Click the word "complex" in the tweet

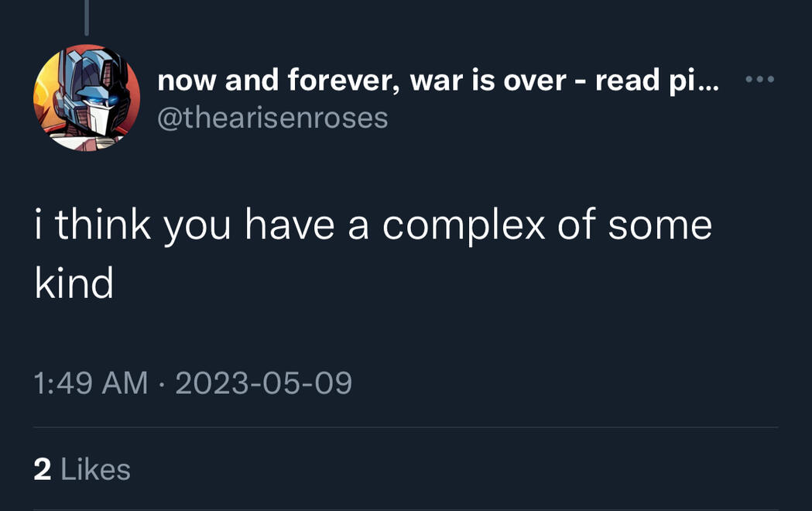tap(469, 225)
